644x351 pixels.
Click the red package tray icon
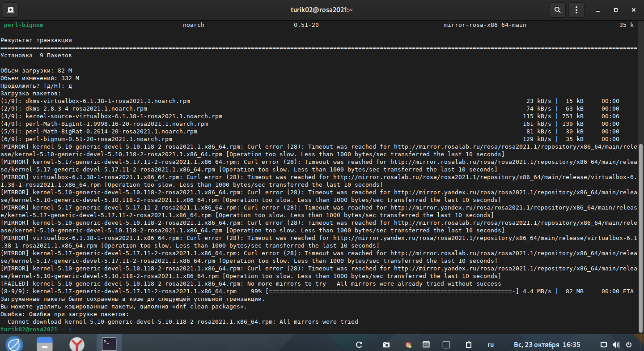(408, 345)
